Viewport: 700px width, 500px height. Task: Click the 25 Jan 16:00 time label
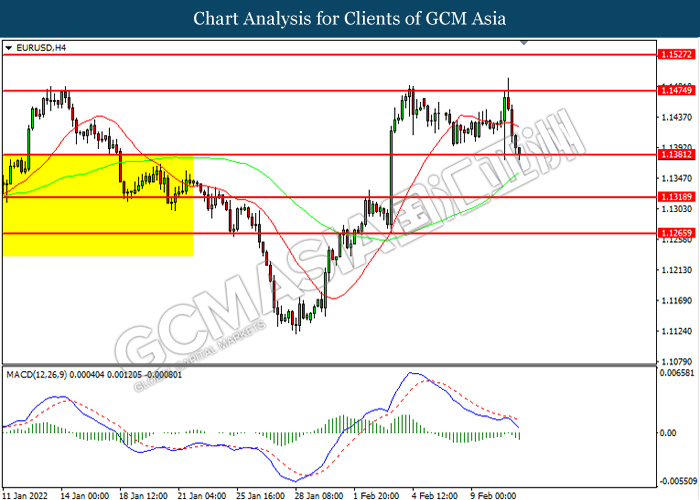[x=261, y=495]
